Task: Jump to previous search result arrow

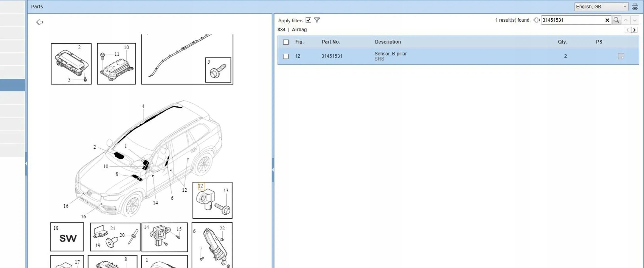Action: click(x=626, y=20)
